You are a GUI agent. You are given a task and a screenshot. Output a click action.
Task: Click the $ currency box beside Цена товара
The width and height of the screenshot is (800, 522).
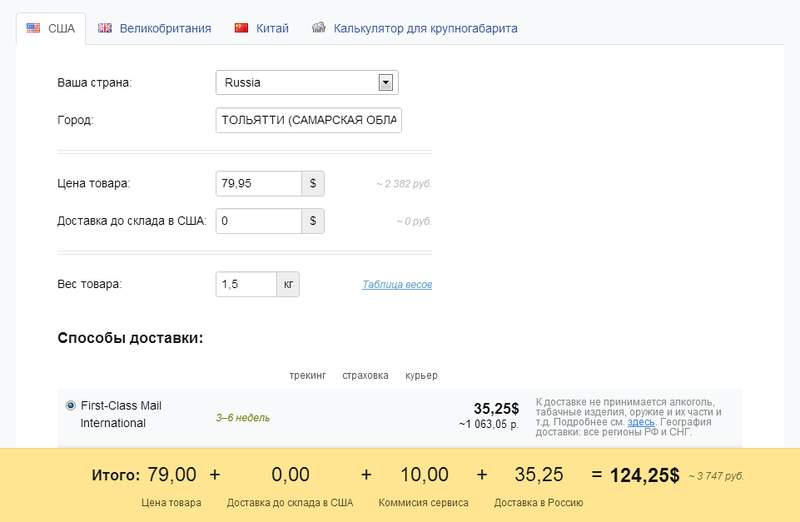pyautogui.click(x=313, y=184)
